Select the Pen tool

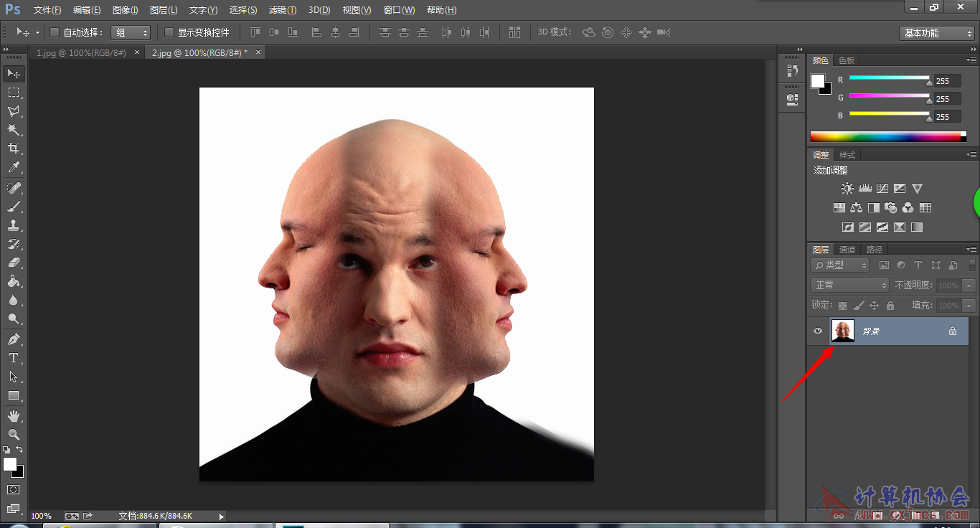point(14,339)
